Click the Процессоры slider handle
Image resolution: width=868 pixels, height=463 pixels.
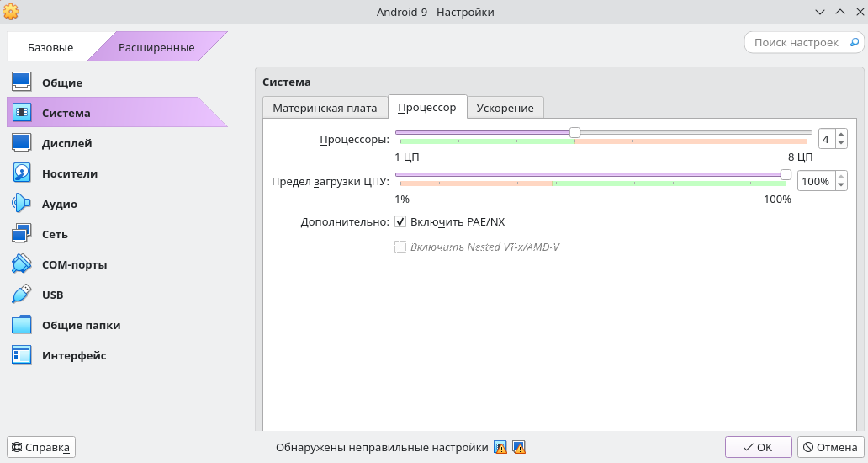[574, 133]
